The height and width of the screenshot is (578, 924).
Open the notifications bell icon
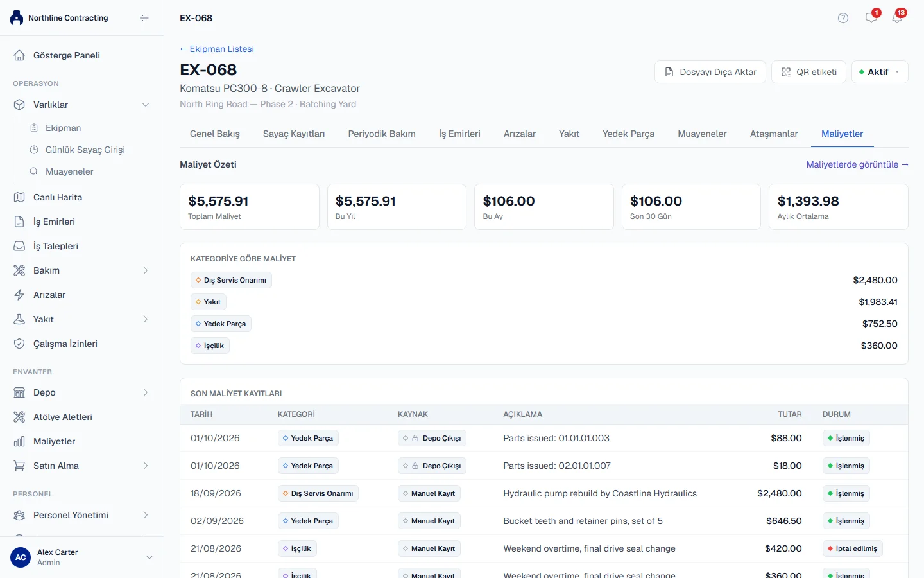click(897, 18)
